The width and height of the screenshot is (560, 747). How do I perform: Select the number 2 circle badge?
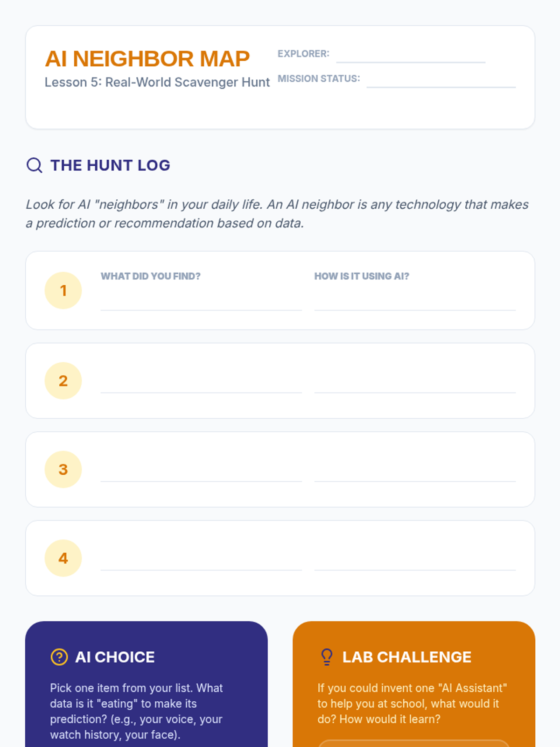pyautogui.click(x=63, y=381)
